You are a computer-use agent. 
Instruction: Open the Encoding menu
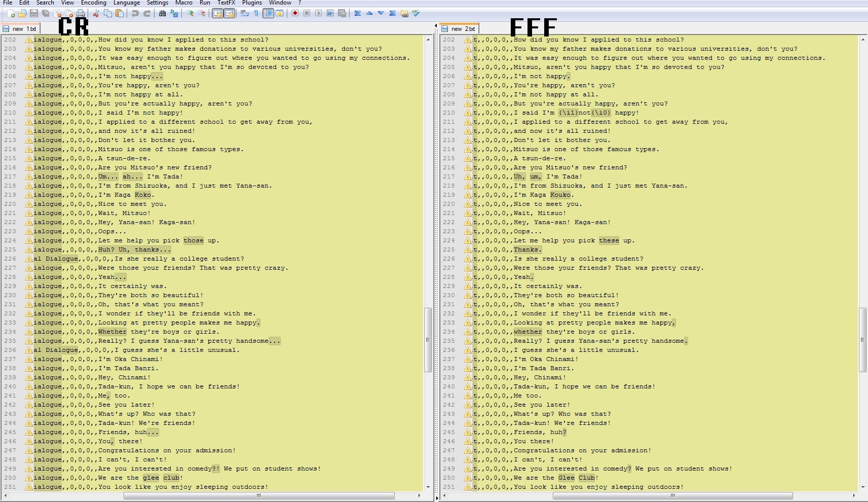click(x=94, y=3)
